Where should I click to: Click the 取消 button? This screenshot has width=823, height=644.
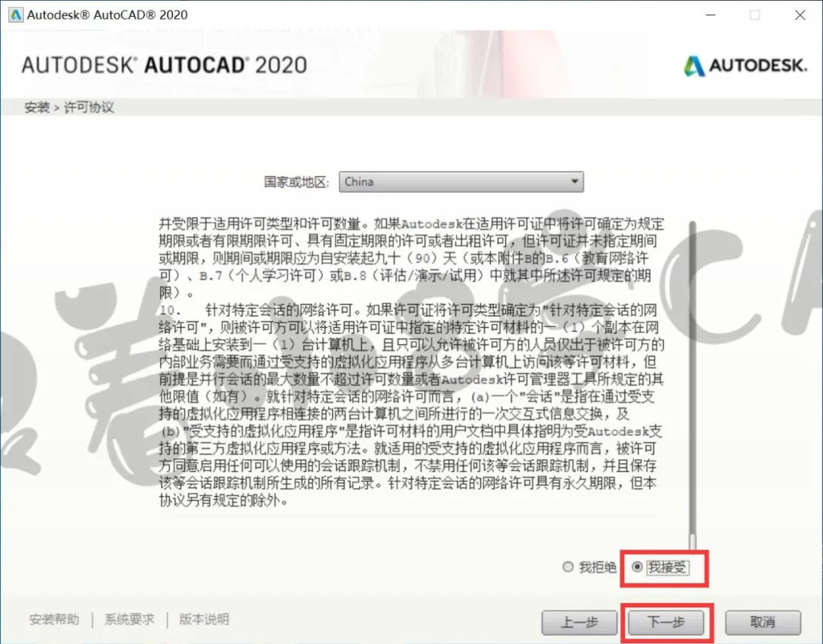[763, 623]
